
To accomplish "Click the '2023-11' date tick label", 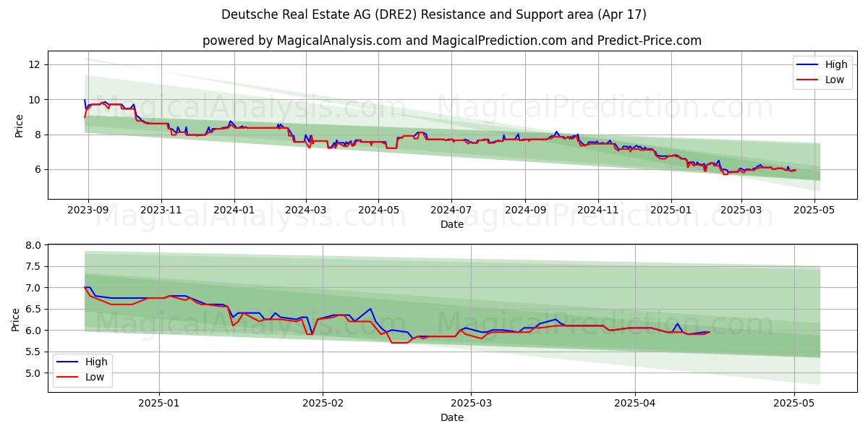I will coord(161,211).
